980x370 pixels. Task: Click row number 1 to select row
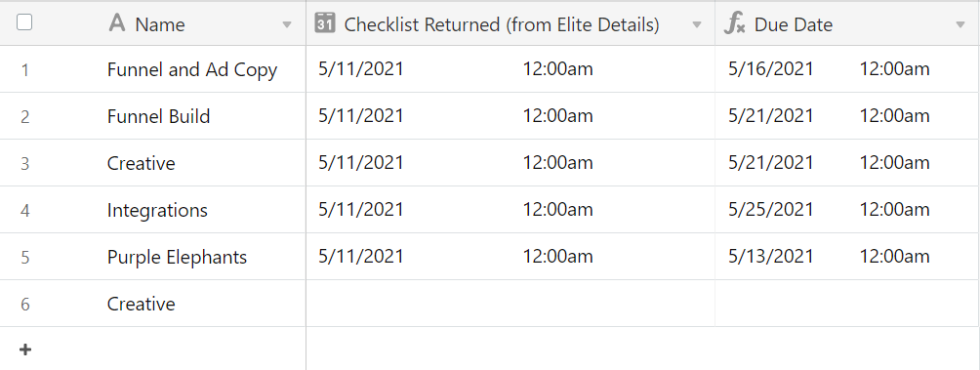pyautogui.click(x=25, y=70)
